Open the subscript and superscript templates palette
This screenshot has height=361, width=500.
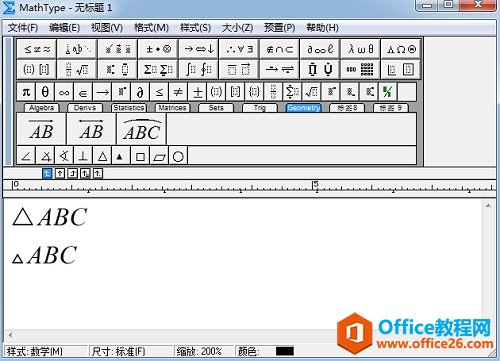(117, 69)
